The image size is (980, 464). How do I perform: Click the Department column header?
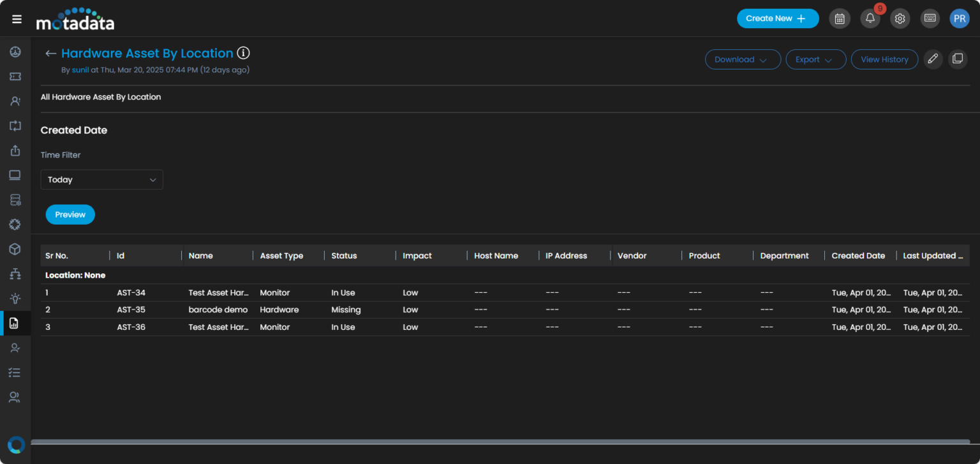coord(785,255)
